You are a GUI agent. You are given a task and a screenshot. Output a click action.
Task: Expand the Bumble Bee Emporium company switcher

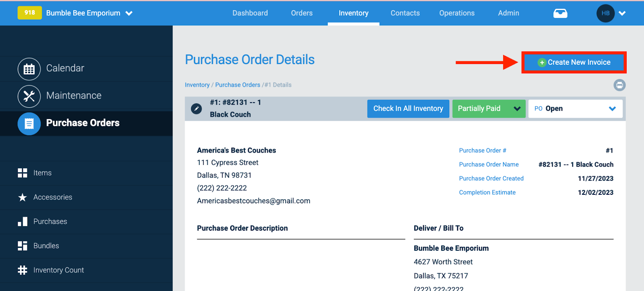click(x=129, y=13)
